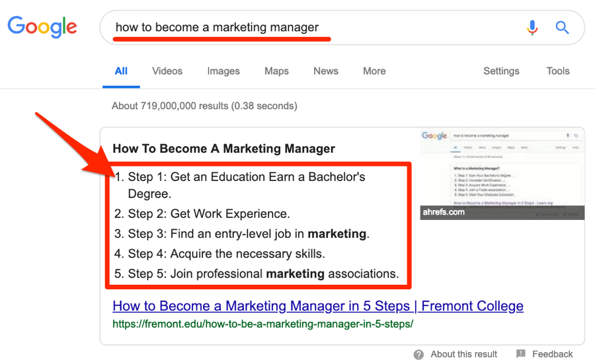This screenshot has height=364, width=595.
Task: Activate voice search microphone icon
Action: pos(532,28)
